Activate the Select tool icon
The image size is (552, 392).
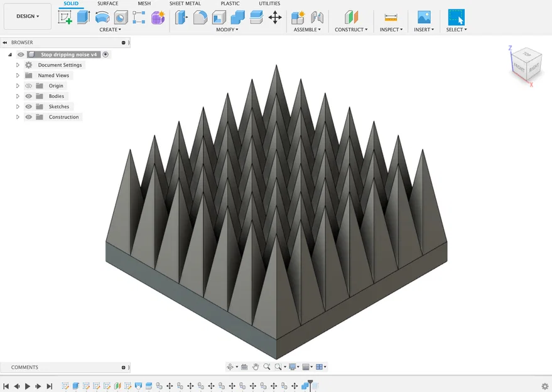pos(457,17)
